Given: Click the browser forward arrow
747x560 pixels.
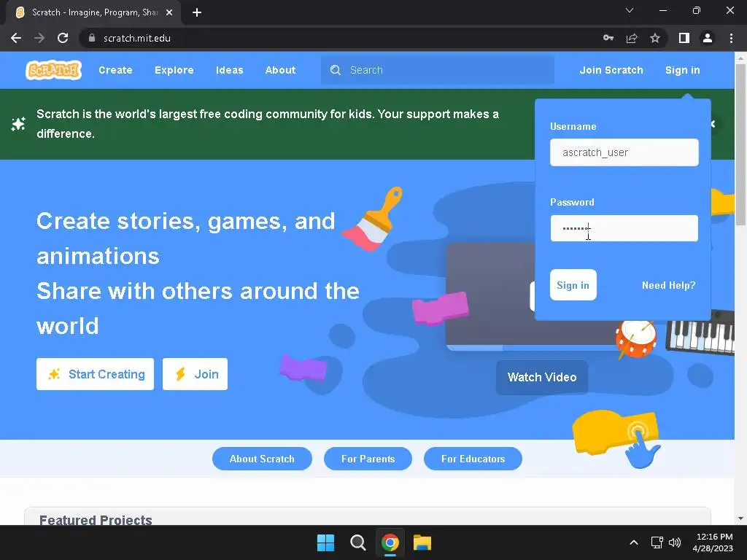Looking at the screenshot, I should coord(39,38).
